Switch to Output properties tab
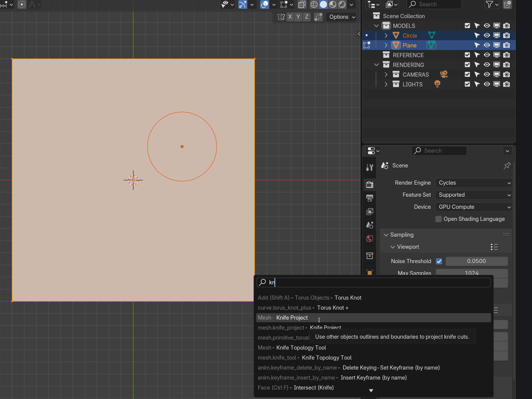 pyautogui.click(x=369, y=198)
